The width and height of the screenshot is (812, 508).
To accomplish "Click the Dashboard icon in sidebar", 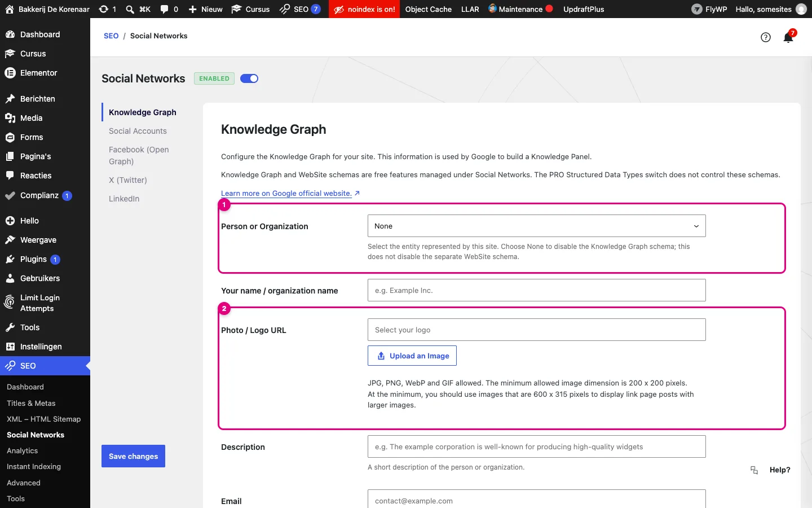I will (10, 34).
